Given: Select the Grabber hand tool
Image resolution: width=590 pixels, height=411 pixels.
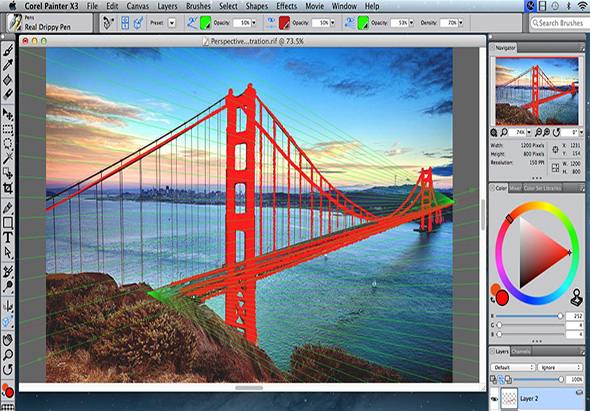Looking at the screenshot, I should coord(8,340).
